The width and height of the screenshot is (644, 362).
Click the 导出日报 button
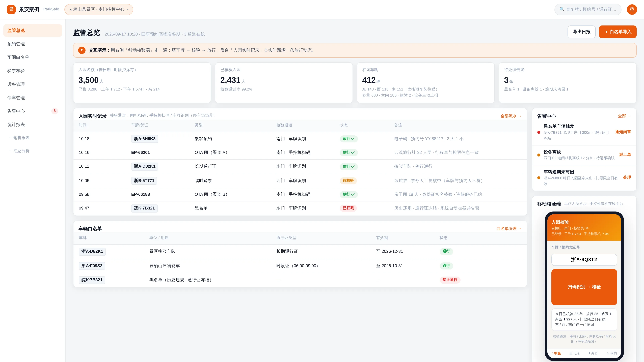click(581, 32)
